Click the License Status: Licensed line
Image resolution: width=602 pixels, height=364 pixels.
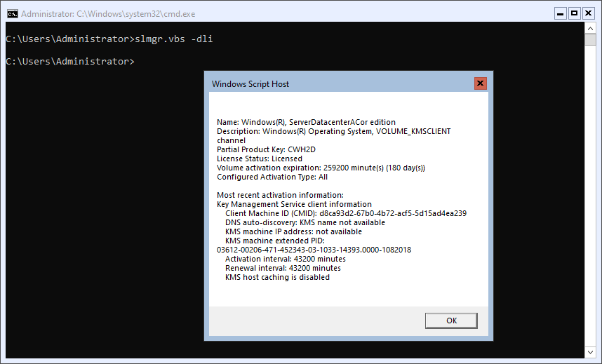click(260, 159)
